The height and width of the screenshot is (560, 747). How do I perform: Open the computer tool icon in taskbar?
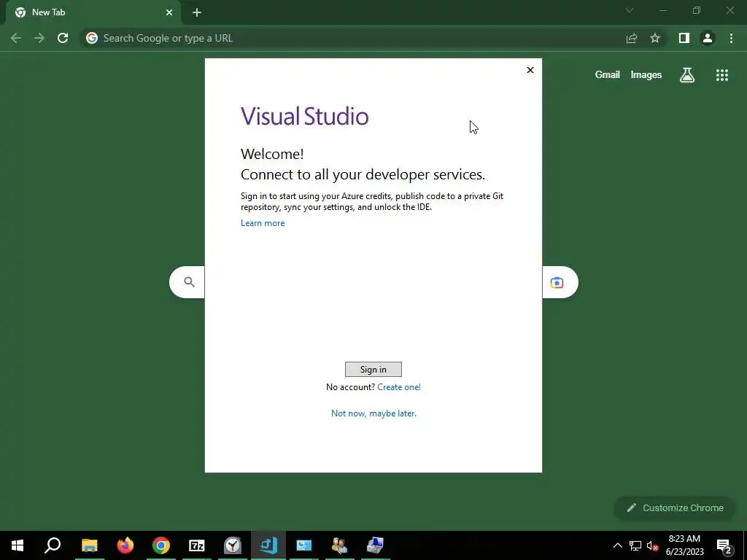376,545
